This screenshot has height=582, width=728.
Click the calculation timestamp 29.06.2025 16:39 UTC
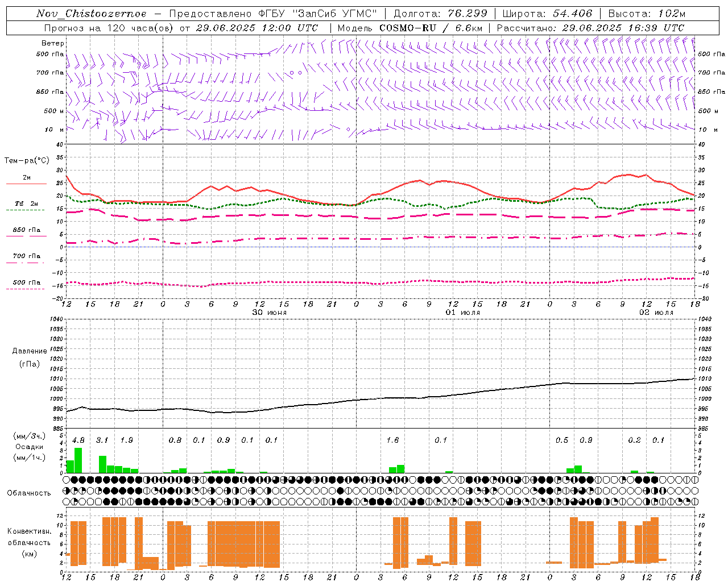(x=623, y=28)
